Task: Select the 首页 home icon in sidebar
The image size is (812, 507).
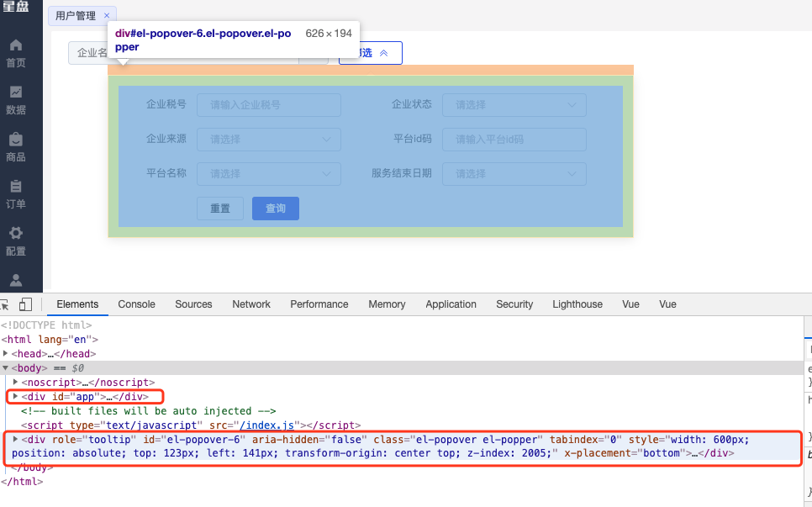Action: click(x=18, y=45)
